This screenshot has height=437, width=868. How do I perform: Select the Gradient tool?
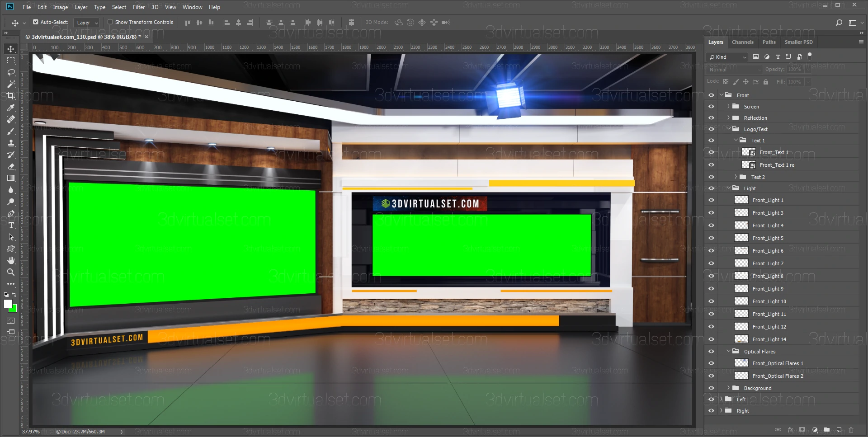11,178
